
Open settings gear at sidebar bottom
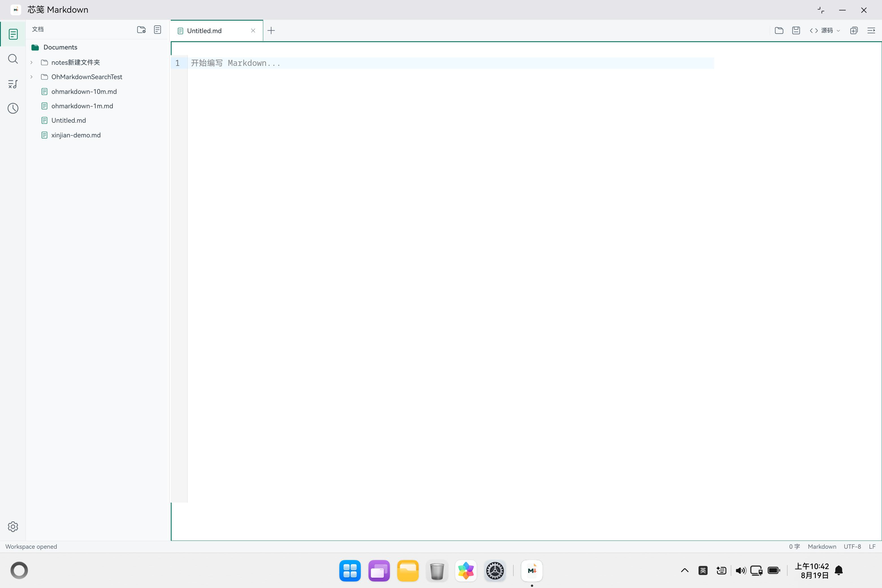point(13,526)
